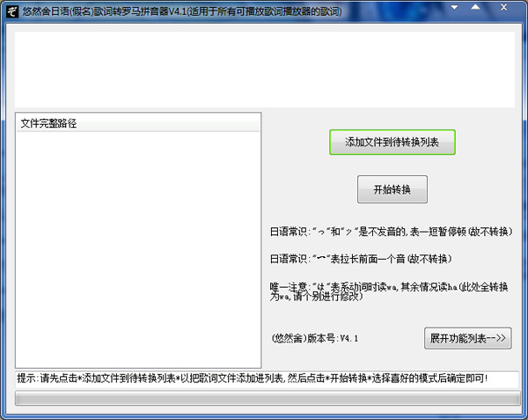Click the window's bottom border edge
528x420 pixels.
coord(264,416)
